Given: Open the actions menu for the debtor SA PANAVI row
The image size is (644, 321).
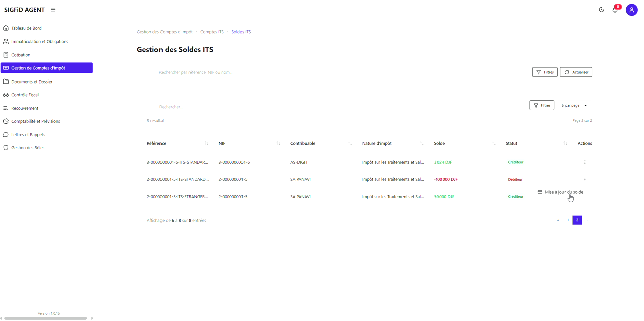Looking at the screenshot, I should 585,179.
